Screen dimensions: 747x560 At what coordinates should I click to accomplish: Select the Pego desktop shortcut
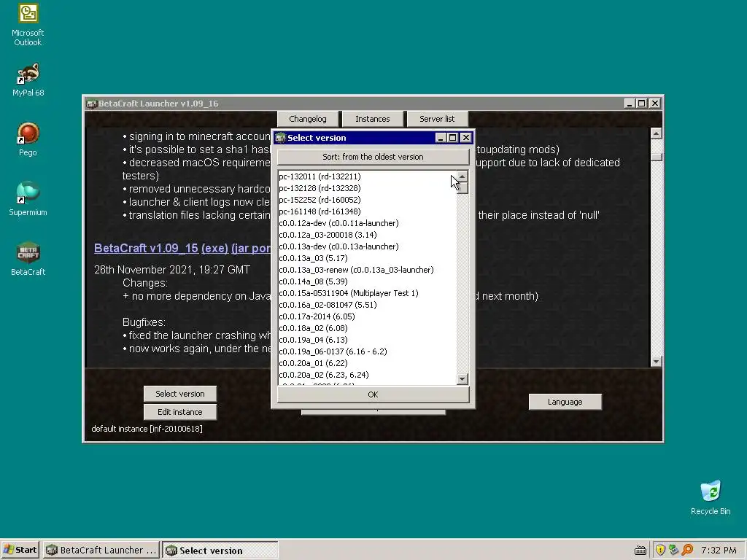28,139
